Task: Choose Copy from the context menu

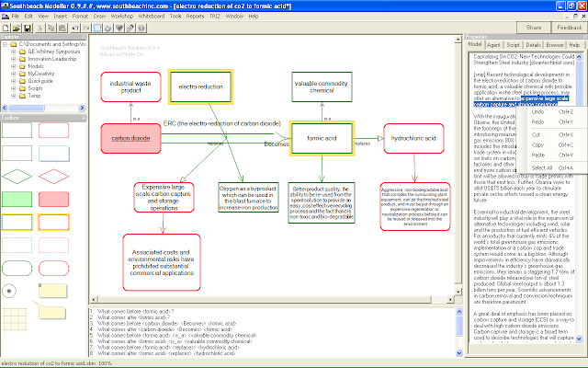Action: 552,145
